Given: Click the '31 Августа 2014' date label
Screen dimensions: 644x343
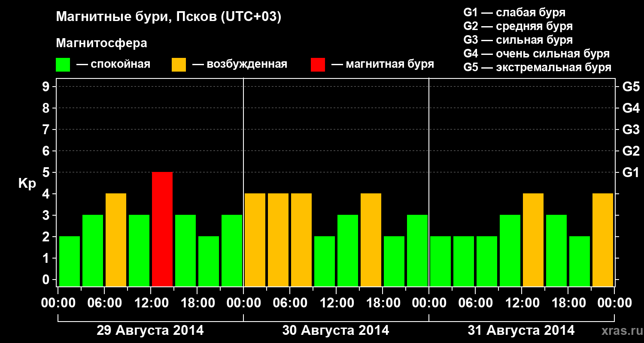Looking at the screenshot, I should tap(521, 331).
